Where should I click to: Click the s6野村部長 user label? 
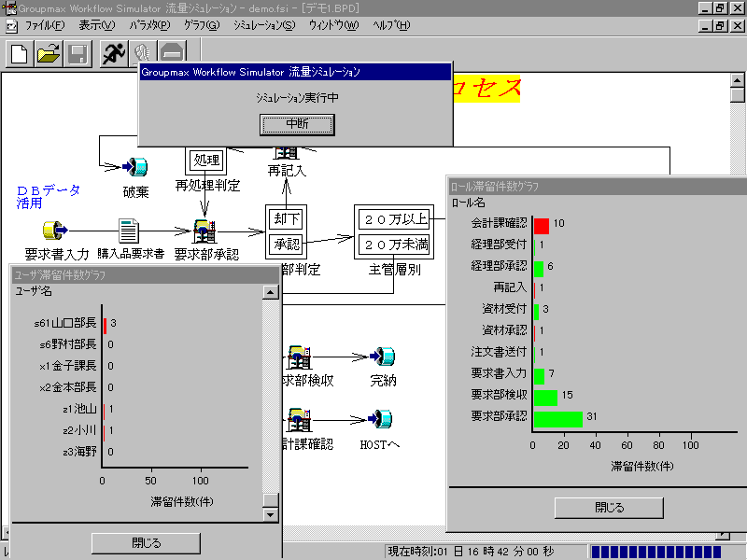pos(67,344)
